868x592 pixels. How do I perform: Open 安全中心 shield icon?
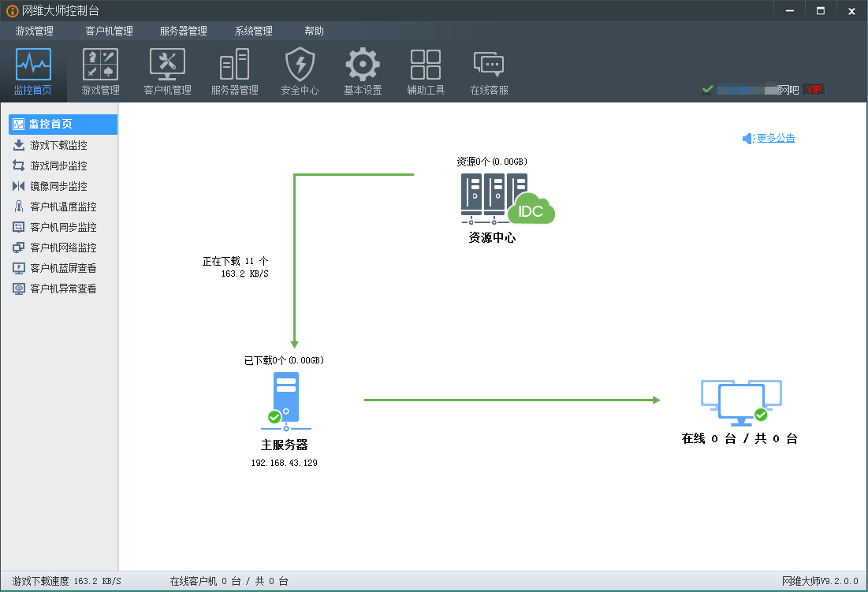(x=300, y=72)
